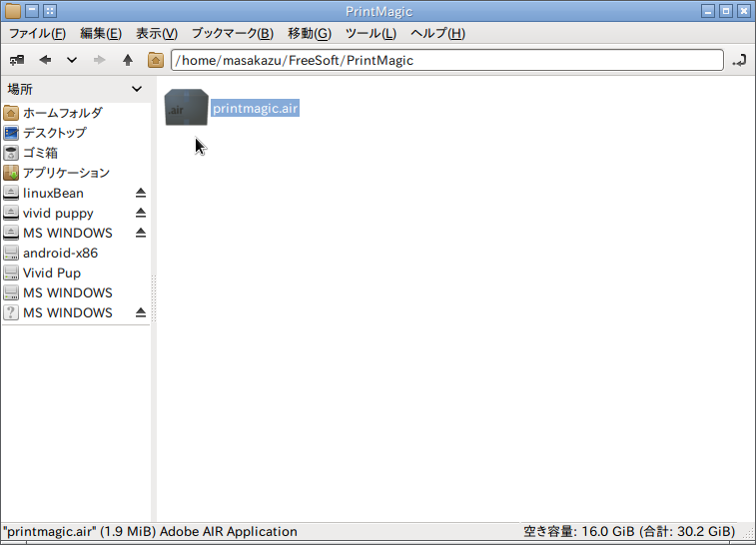
Task: Open the ヘルプ(H) menu
Action: point(437,33)
